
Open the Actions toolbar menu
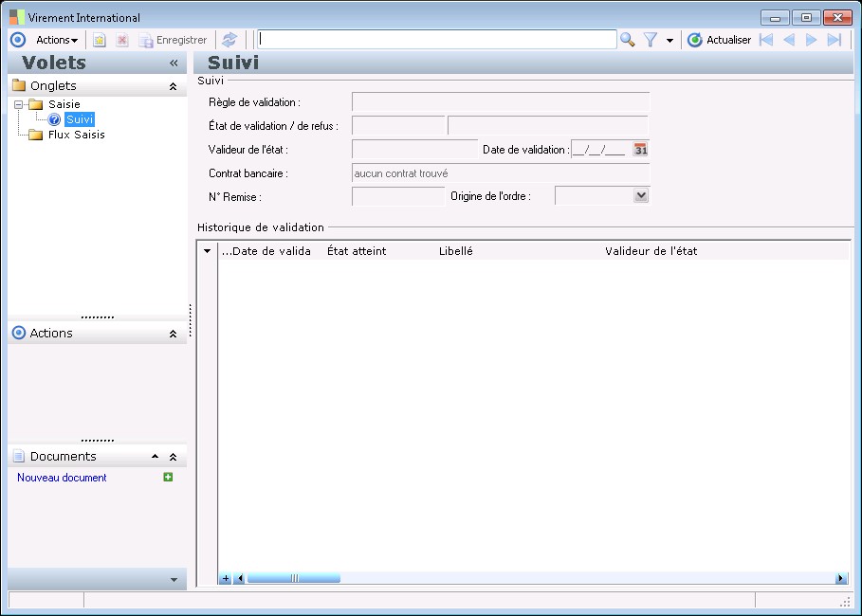pyautogui.click(x=57, y=40)
